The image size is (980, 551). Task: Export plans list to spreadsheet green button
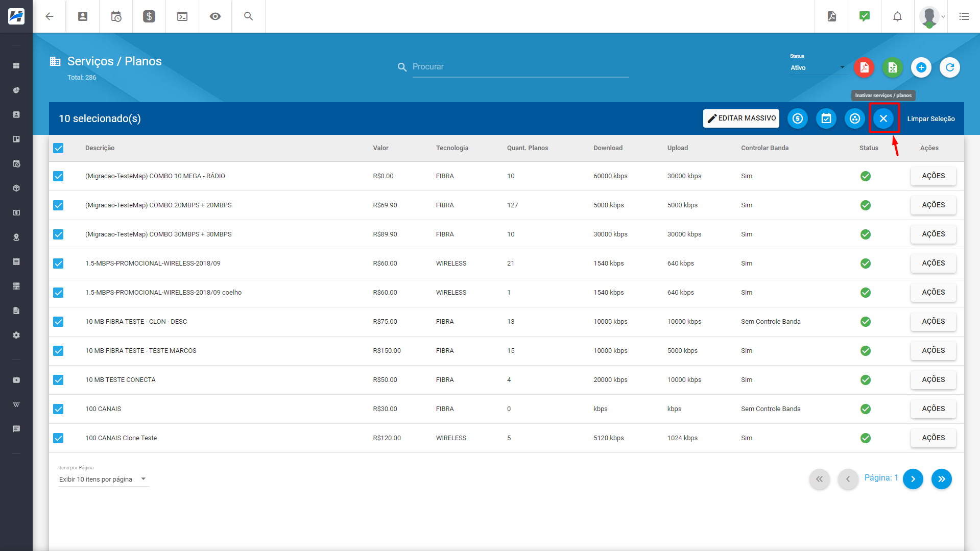coord(893,67)
